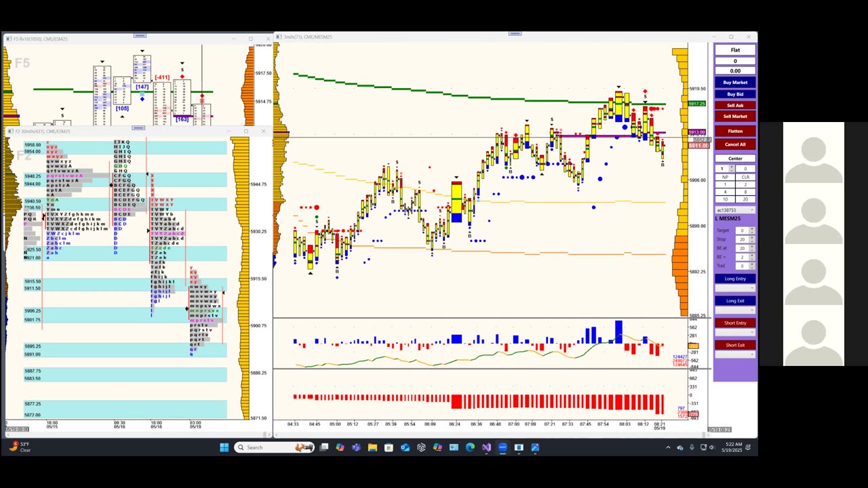
Task: Open the ac138753 account dropdown
Action: 735,210
